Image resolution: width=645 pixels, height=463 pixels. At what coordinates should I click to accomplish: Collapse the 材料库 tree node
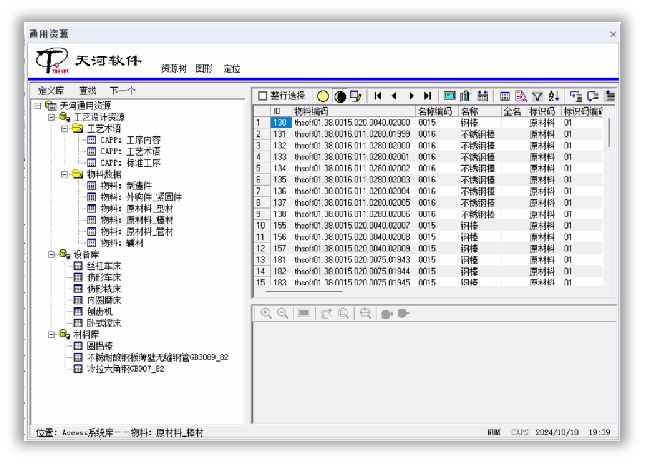pyautogui.click(x=51, y=334)
